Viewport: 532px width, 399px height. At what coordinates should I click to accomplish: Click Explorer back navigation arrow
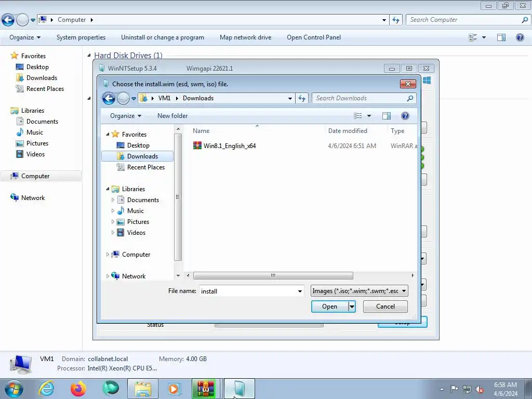tap(8, 20)
